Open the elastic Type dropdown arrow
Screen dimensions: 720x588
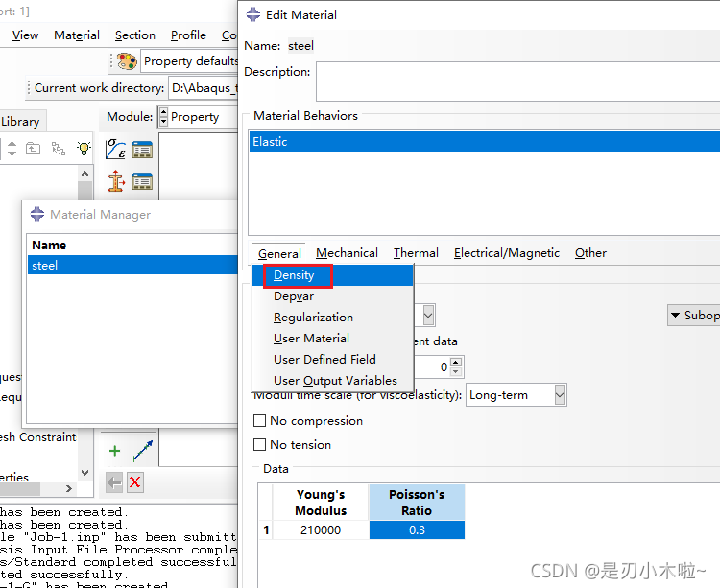(428, 315)
